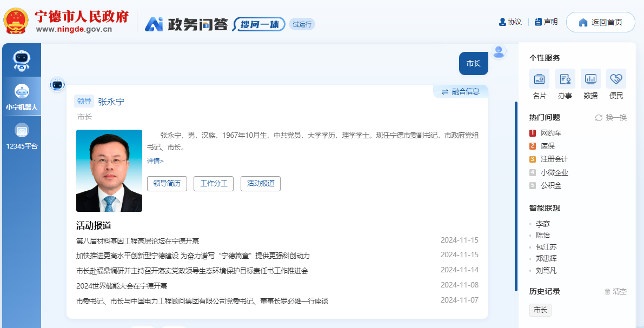Clear history with the 清空 button
This screenshot has width=644, height=328.
(616, 291)
